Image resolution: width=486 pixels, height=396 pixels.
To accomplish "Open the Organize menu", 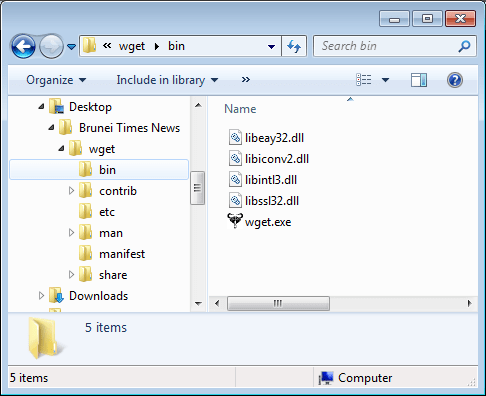I will pos(56,80).
